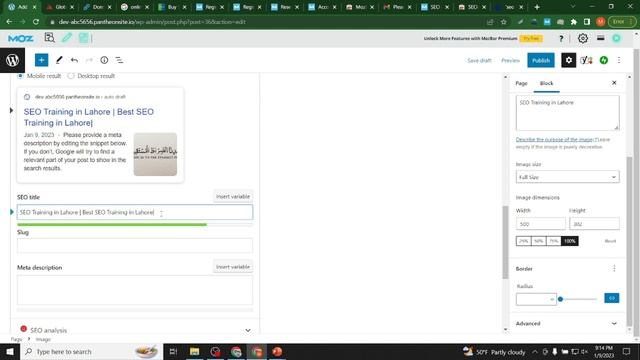
Task: Click the Publish button
Action: pos(541,60)
